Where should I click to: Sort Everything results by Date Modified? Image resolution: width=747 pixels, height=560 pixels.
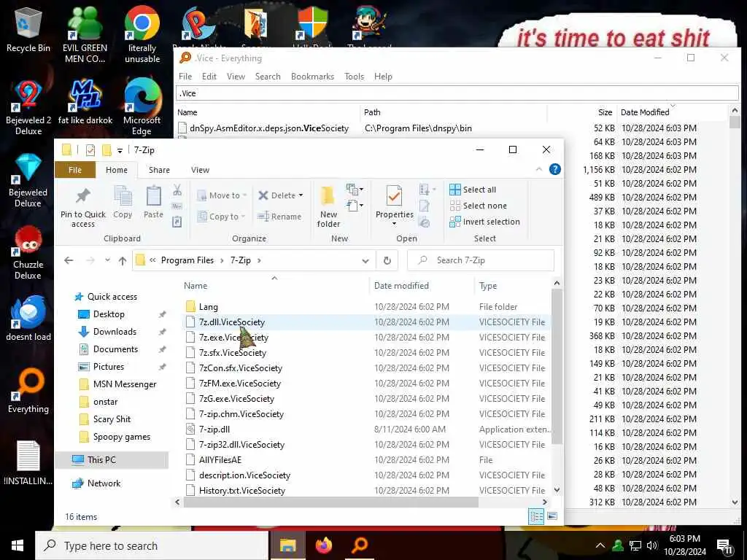tap(645, 112)
